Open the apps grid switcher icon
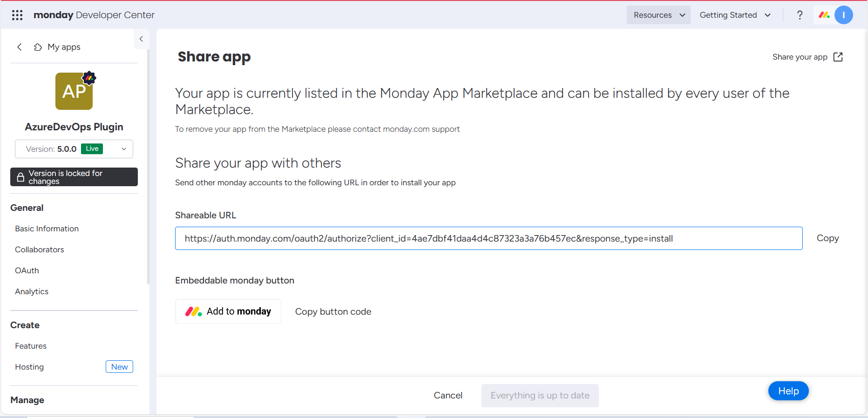 [17, 15]
